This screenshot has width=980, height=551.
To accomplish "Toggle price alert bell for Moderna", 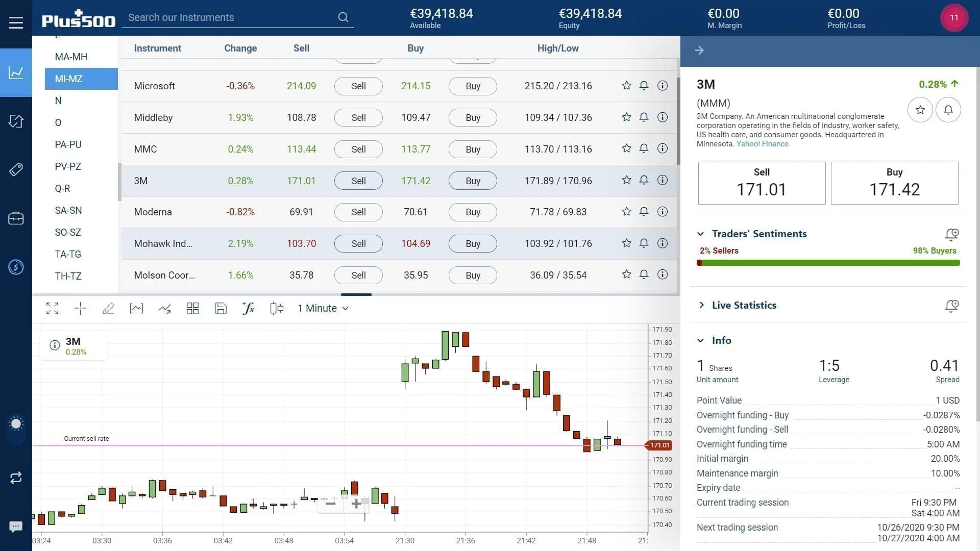I will click(644, 212).
